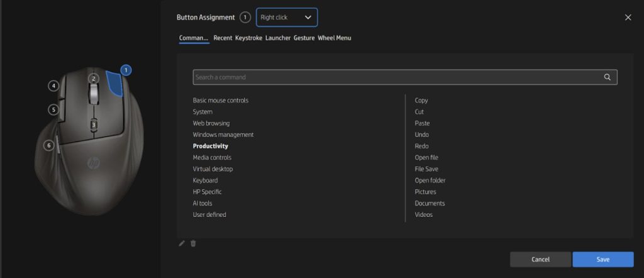Click the highlighted blue right mouse button
The height and width of the screenshot is (278, 644).
[x=115, y=84]
